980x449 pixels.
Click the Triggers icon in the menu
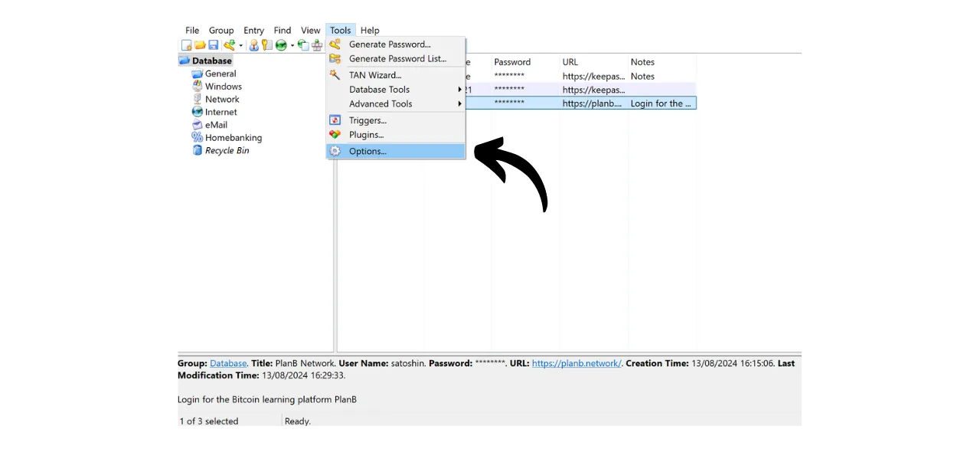point(335,120)
